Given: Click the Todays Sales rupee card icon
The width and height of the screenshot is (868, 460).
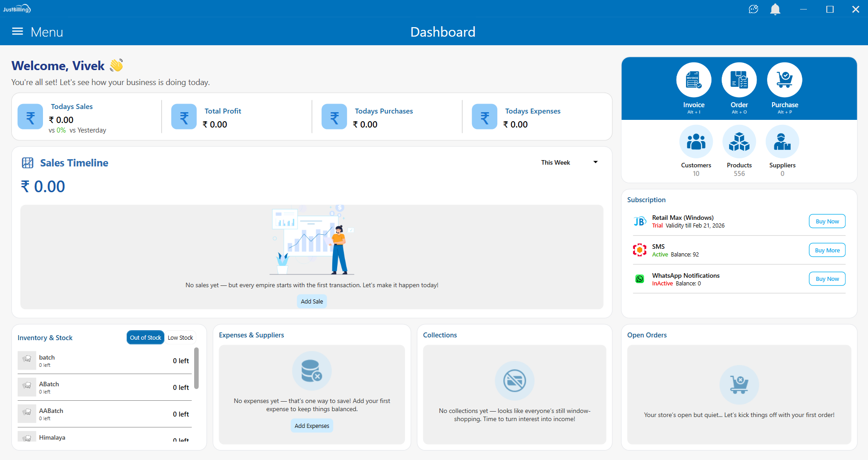Looking at the screenshot, I should 30,117.
